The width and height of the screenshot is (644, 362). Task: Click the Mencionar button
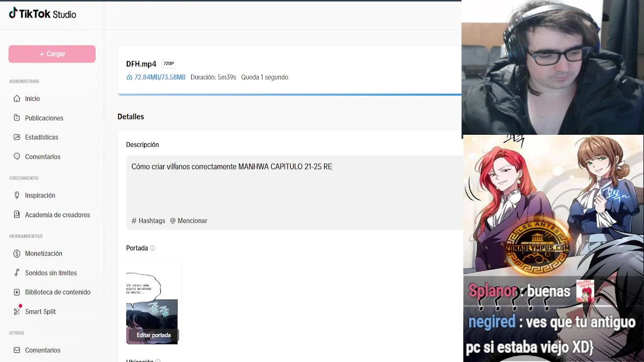(x=189, y=221)
